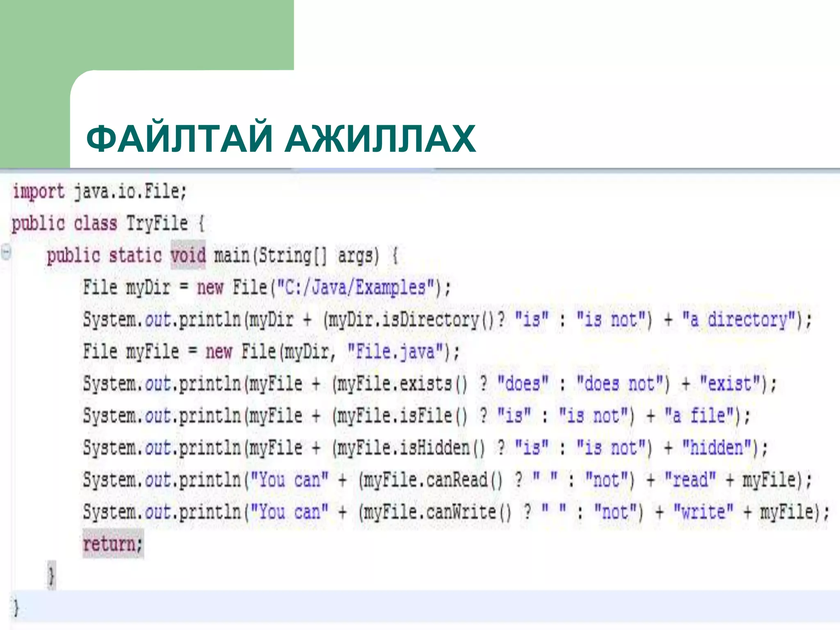Click 'myFile.canRead()' call
Screen dimensions: 840x630
coord(433,479)
